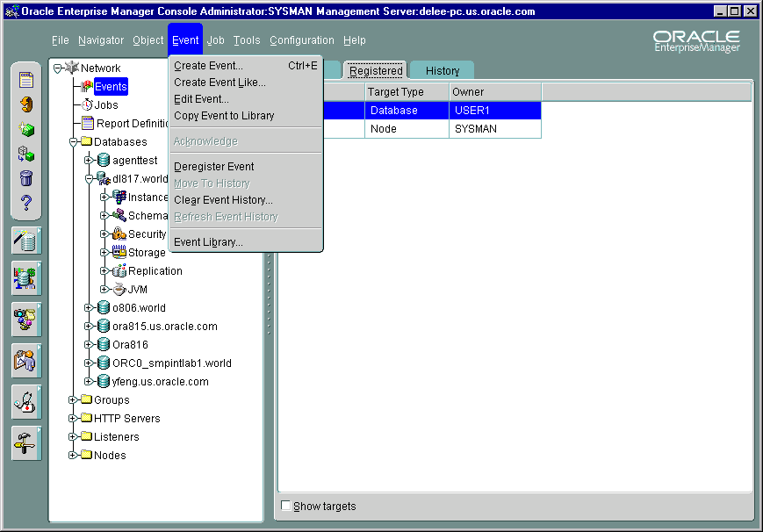Image resolution: width=763 pixels, height=532 pixels.
Task: Click the green cube create icon
Action: (x=26, y=130)
